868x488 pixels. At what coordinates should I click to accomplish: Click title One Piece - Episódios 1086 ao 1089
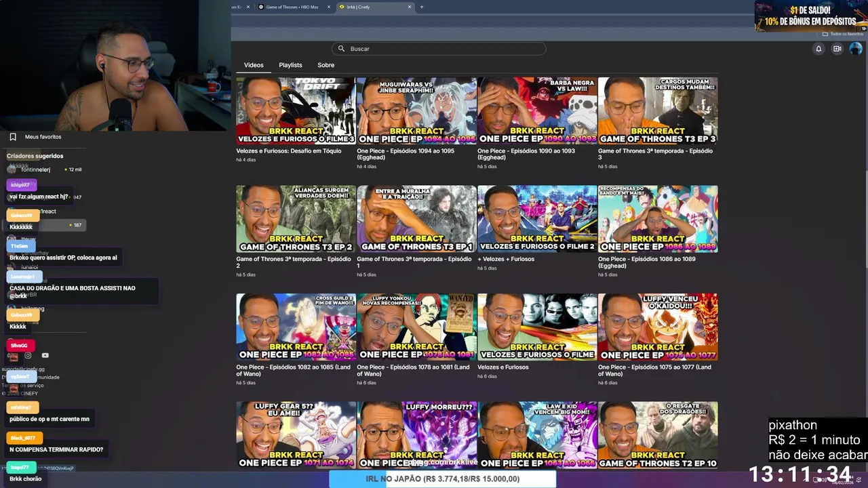pyautogui.click(x=647, y=262)
